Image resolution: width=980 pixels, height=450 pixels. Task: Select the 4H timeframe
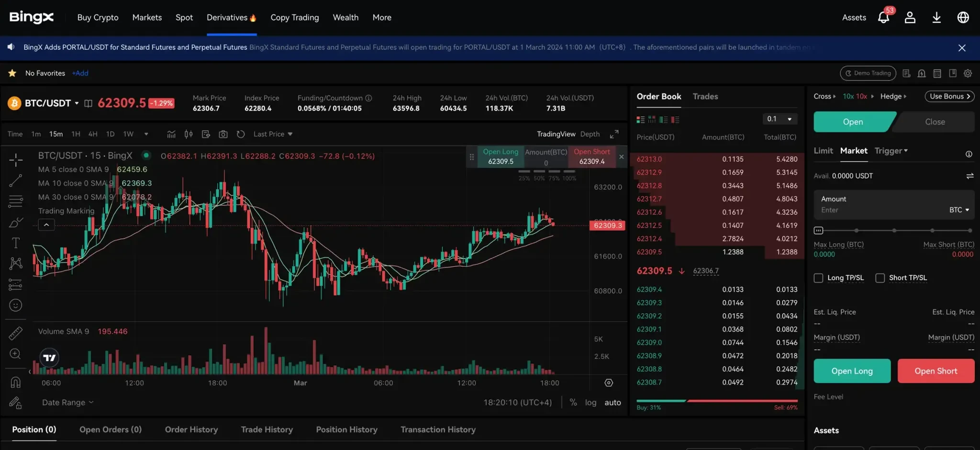click(93, 134)
